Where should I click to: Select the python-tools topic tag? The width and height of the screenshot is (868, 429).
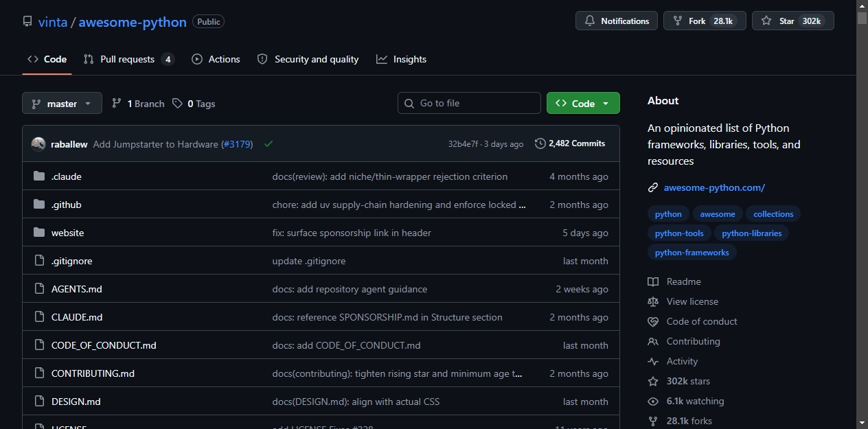click(679, 233)
